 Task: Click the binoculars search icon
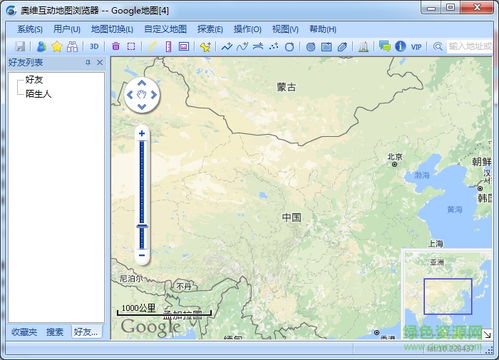pyautogui.click(x=72, y=46)
